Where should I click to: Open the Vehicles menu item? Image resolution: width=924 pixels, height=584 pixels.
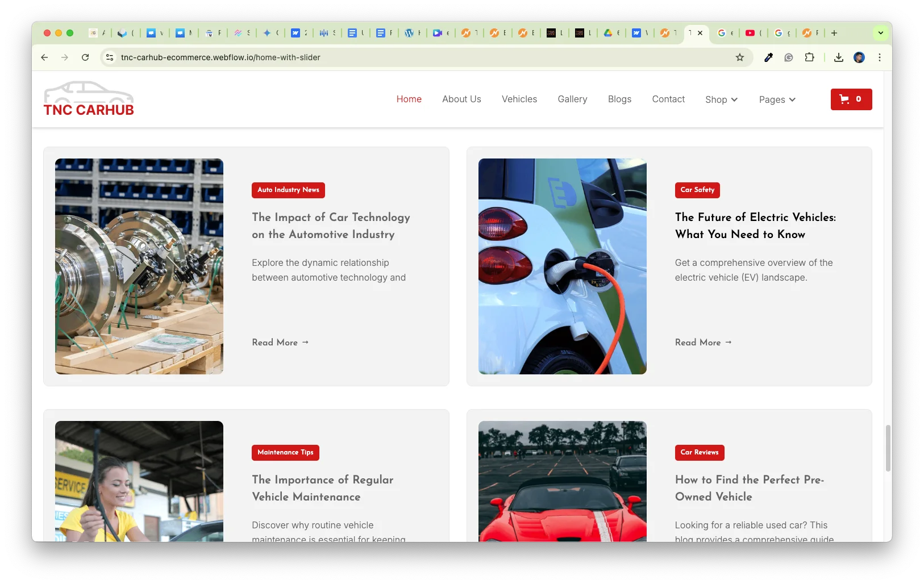(519, 99)
